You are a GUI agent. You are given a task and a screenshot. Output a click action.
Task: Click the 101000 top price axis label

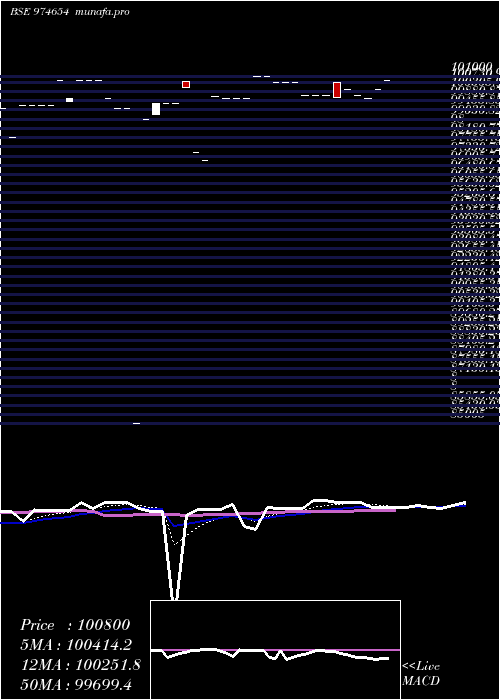point(472,67)
